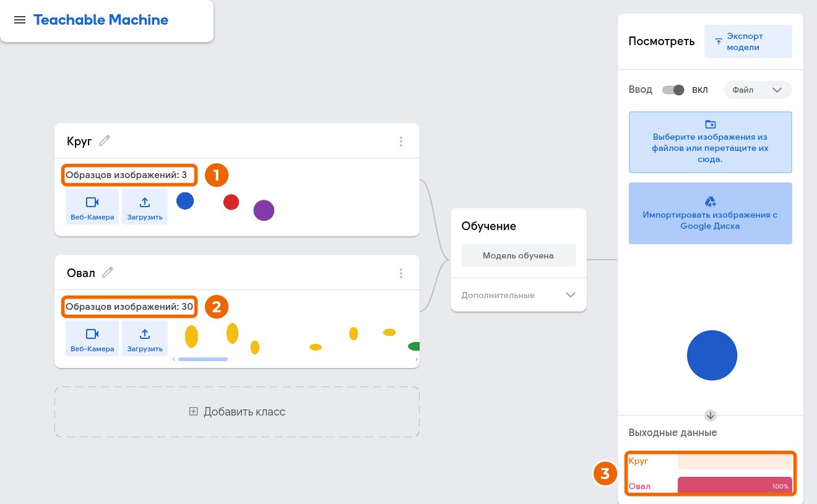Image resolution: width=817 pixels, height=504 pixels.
Task: Click the Овал 100% output bar
Action: tap(735, 486)
